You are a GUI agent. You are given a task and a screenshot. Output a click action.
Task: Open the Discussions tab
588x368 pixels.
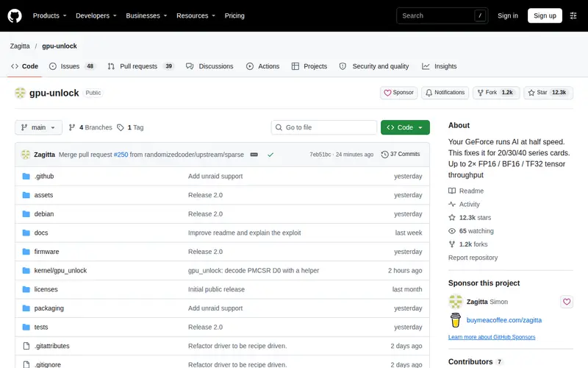coord(209,66)
